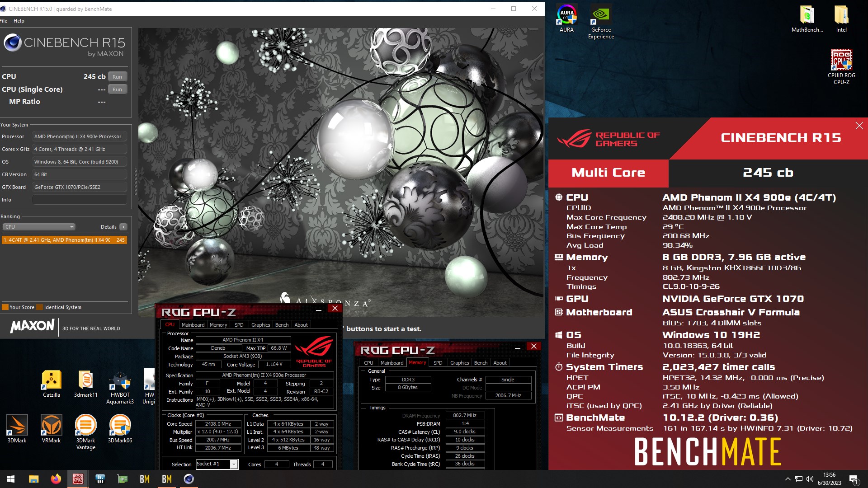This screenshot has height=488, width=868.
Task: Click the first BM BenchMate taskbar icon
Action: [x=144, y=479]
